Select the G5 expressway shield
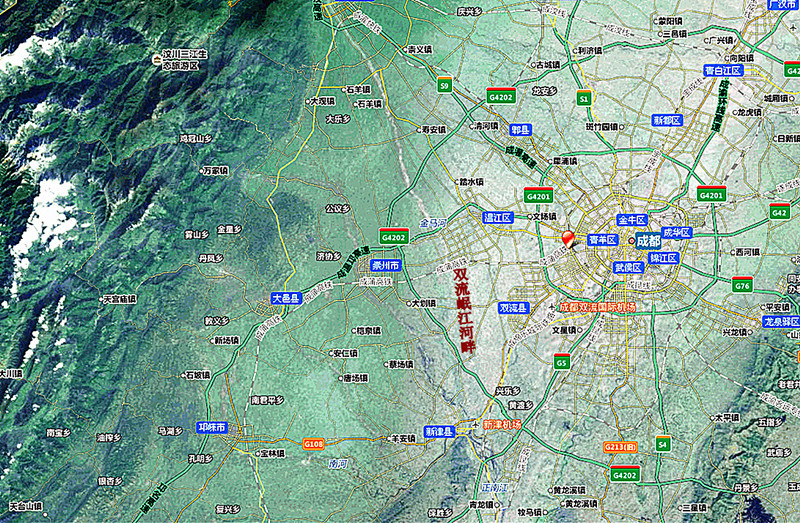 561,362
